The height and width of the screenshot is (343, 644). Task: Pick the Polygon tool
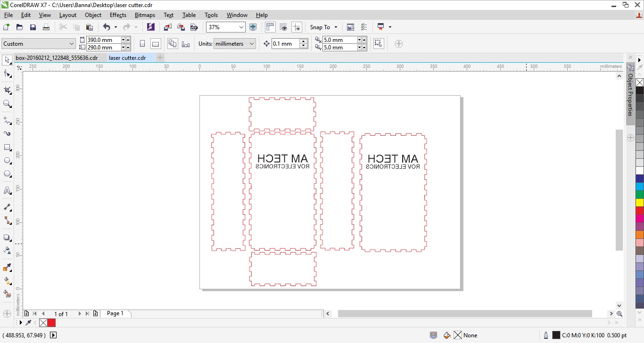click(x=7, y=174)
